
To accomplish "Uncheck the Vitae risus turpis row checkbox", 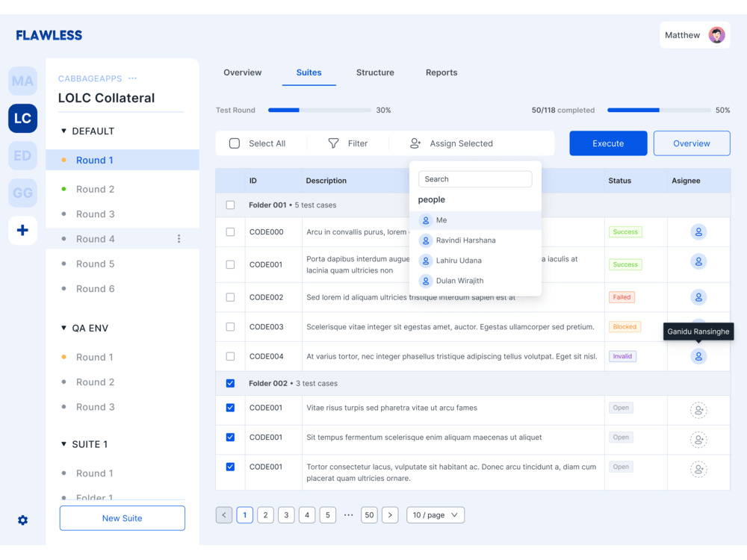I will 230,408.
